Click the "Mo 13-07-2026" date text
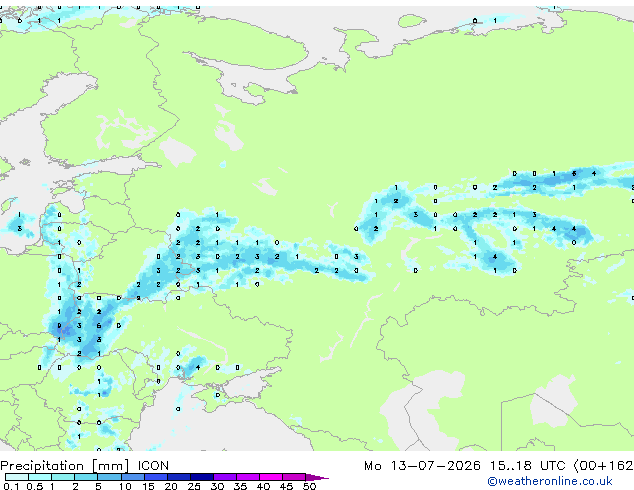The image size is (634, 490). [422, 466]
